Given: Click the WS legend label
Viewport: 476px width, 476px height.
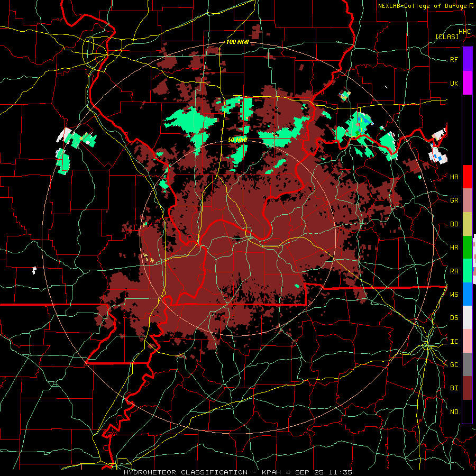Looking at the screenshot, I should pyautogui.click(x=454, y=295).
